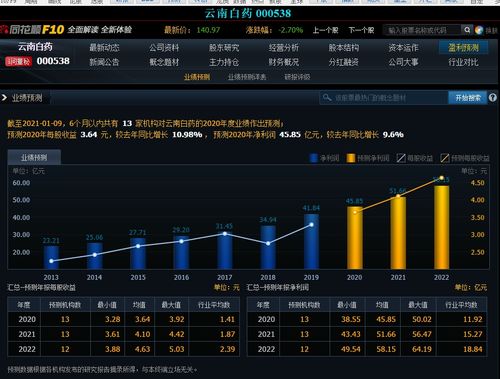500x379 pixels.
Task: Open the help question mark icon
Action: pos(493,98)
